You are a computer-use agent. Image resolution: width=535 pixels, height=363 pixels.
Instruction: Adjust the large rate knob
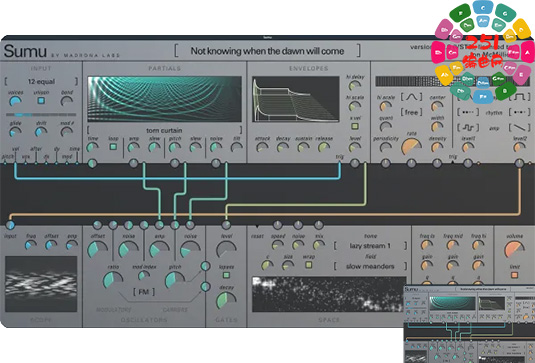(411, 146)
